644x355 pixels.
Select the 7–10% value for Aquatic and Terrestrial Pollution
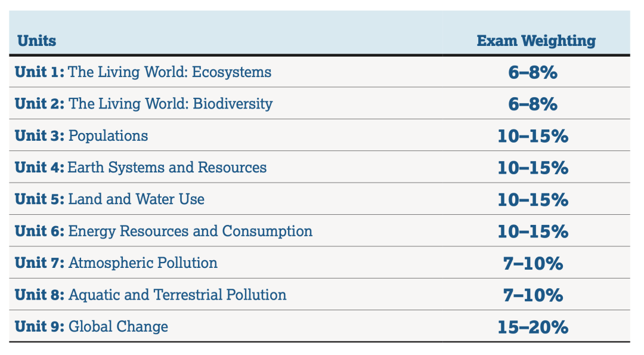click(x=532, y=295)
